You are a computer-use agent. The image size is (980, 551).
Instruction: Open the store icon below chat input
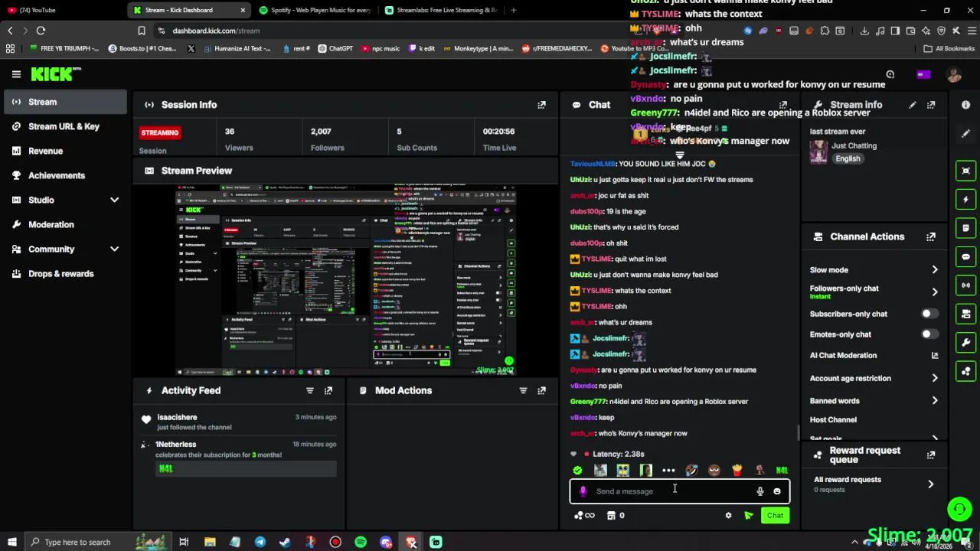click(611, 516)
